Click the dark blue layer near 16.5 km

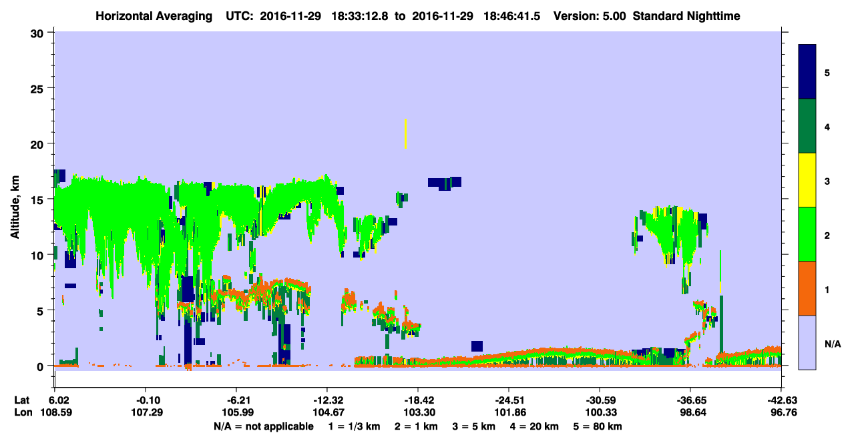(445, 183)
